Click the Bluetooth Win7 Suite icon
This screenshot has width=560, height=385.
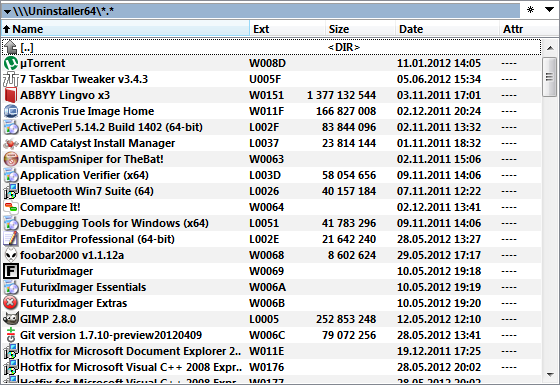point(11,191)
